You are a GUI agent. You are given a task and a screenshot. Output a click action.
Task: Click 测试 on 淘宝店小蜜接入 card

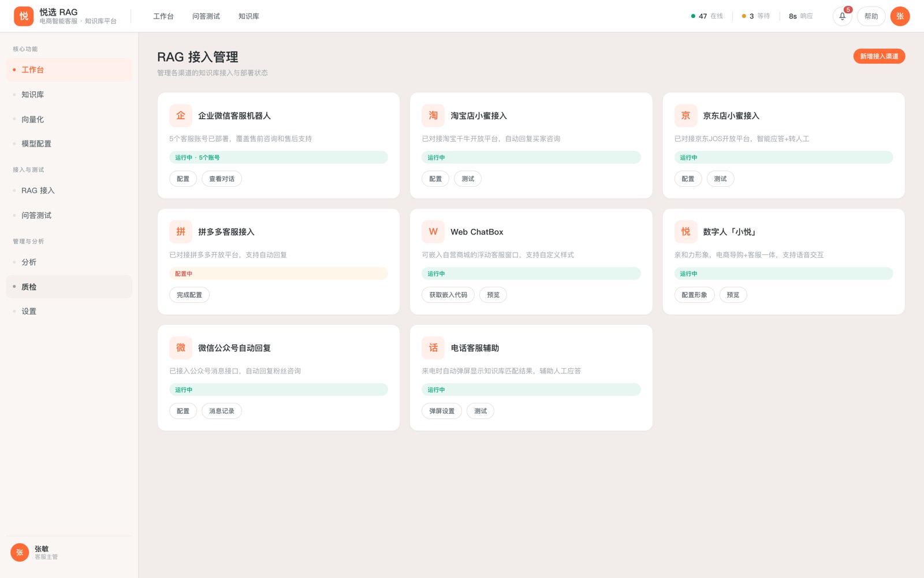point(468,179)
